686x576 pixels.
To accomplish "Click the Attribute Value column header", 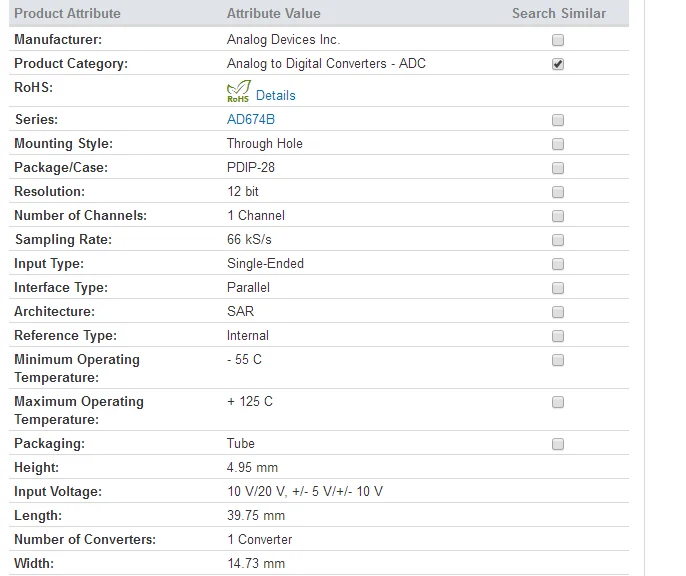I will 273,13.
